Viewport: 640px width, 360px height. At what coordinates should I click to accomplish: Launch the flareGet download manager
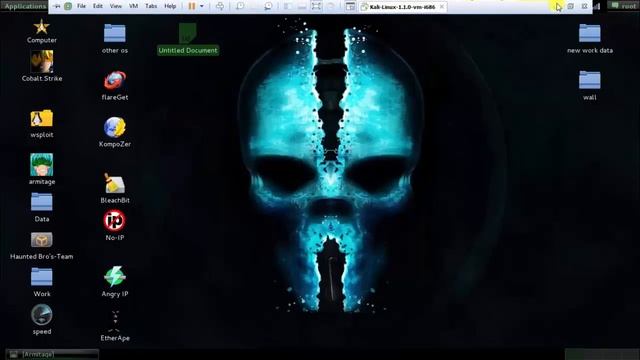click(x=115, y=80)
